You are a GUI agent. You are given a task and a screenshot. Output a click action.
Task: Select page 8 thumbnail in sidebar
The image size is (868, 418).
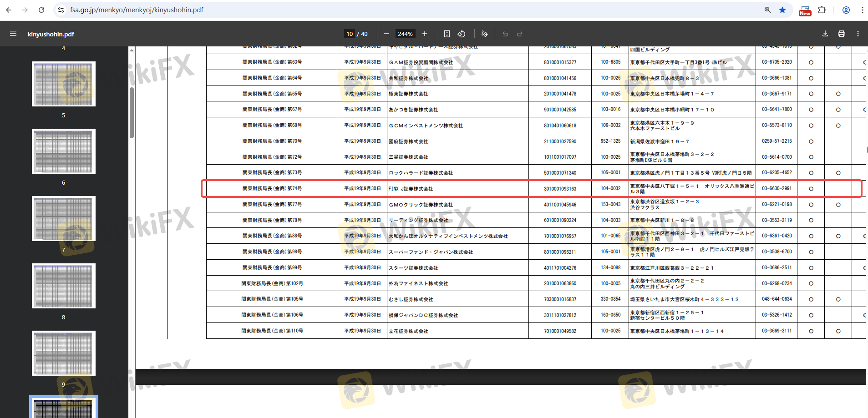64,286
